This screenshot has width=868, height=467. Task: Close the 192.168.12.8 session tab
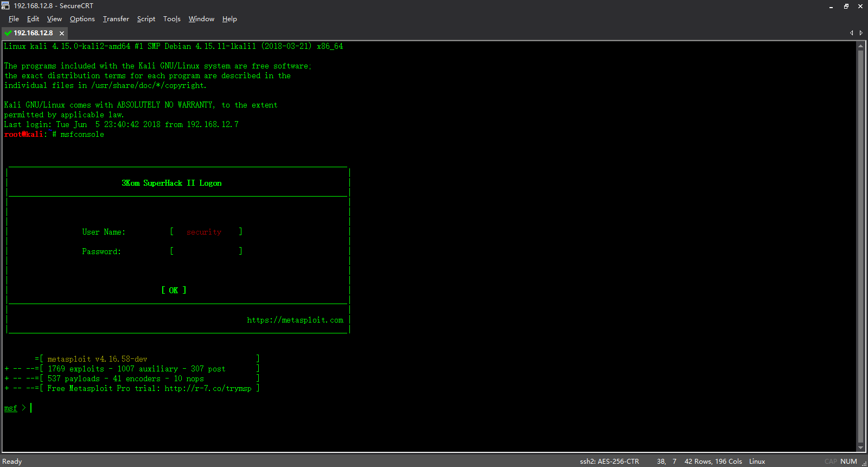pos(62,33)
